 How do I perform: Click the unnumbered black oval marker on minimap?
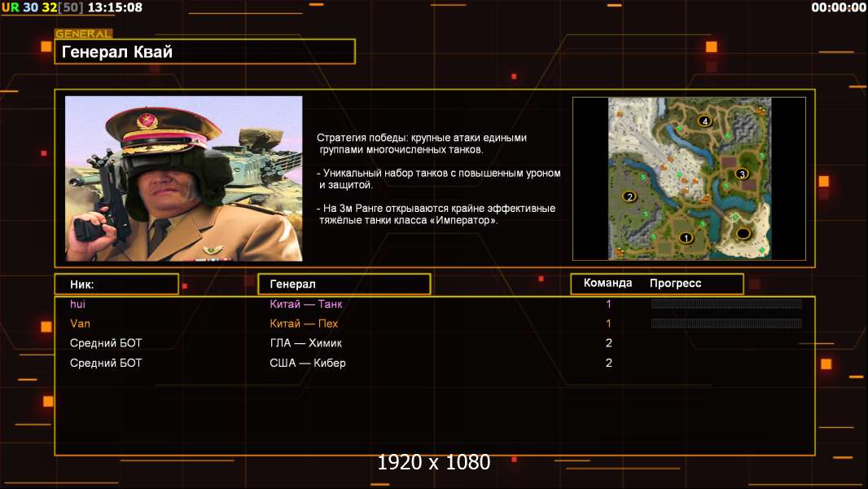click(743, 233)
